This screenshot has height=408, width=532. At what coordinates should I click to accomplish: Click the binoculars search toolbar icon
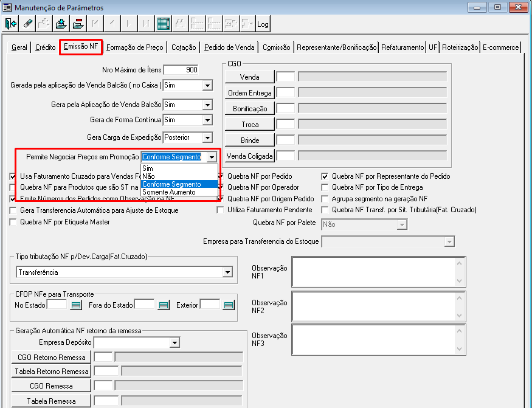(x=180, y=24)
